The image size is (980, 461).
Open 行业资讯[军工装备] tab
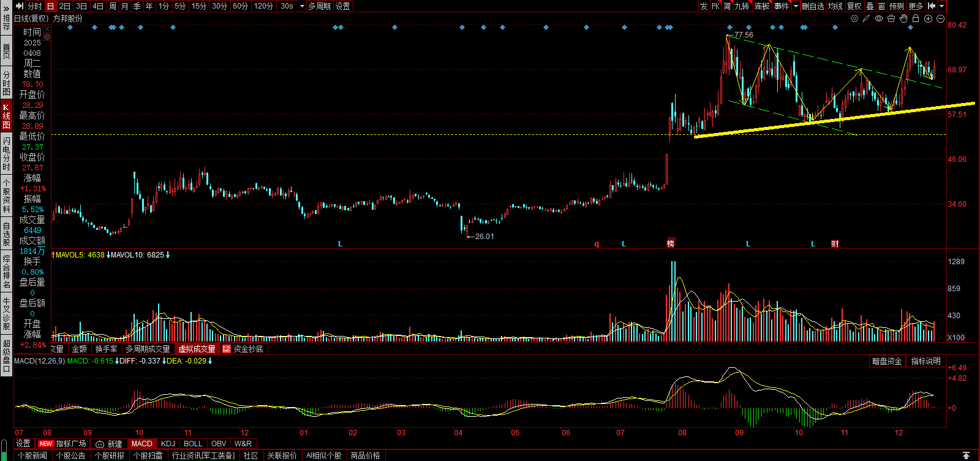click(203, 455)
